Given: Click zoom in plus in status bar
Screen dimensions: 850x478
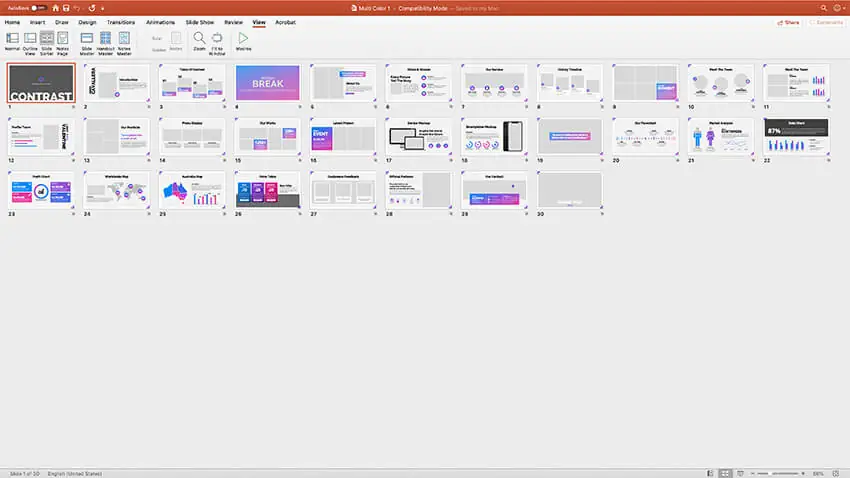Looking at the screenshot, I should coord(803,474).
